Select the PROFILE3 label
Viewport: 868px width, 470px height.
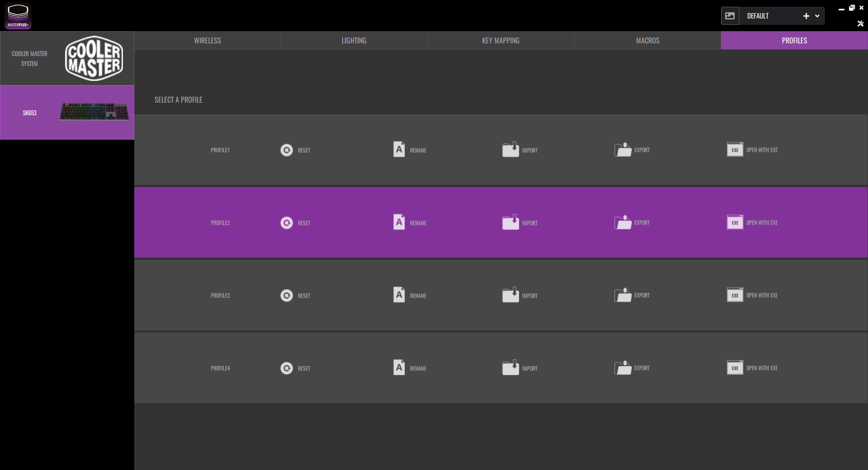click(220, 296)
